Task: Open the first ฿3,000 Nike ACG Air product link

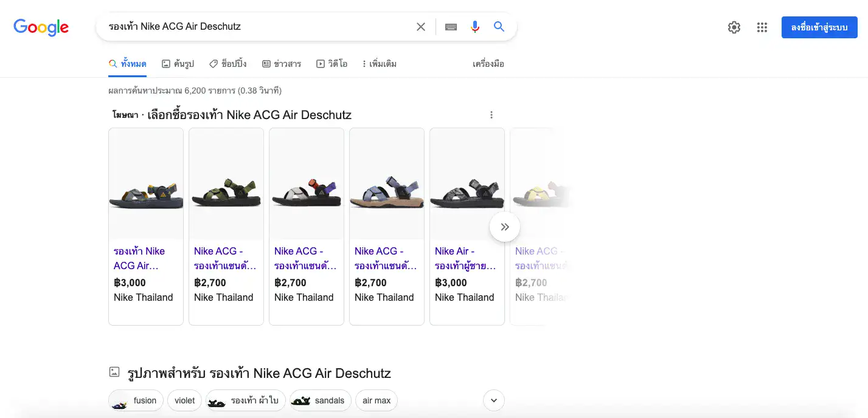Action: tap(138, 258)
